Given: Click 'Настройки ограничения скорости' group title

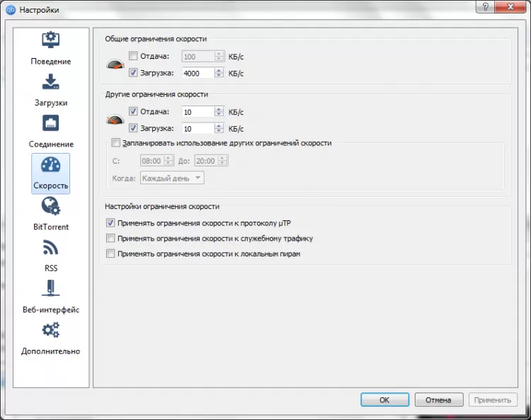Looking at the screenshot, I should tap(162, 206).
